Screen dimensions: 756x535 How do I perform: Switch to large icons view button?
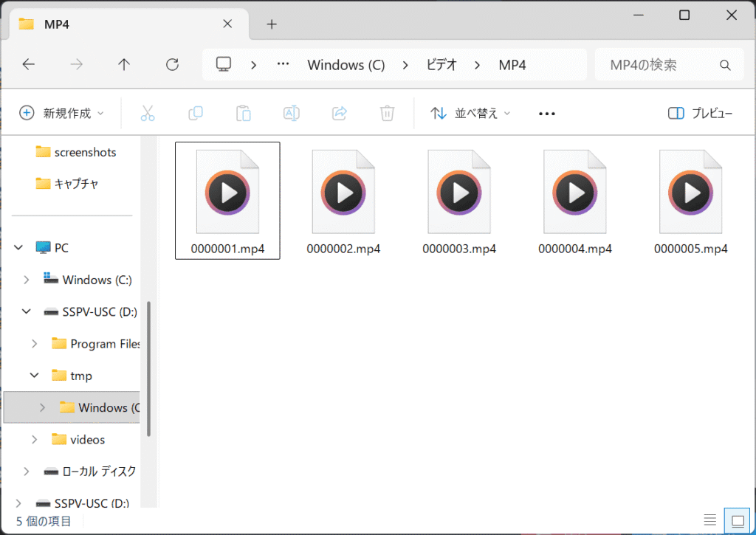click(x=738, y=520)
